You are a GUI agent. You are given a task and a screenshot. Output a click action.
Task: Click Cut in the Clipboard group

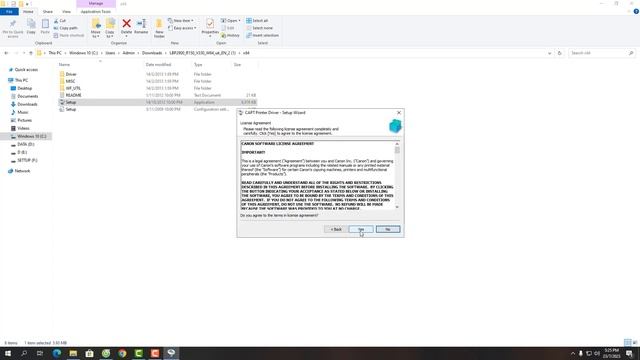60,20
